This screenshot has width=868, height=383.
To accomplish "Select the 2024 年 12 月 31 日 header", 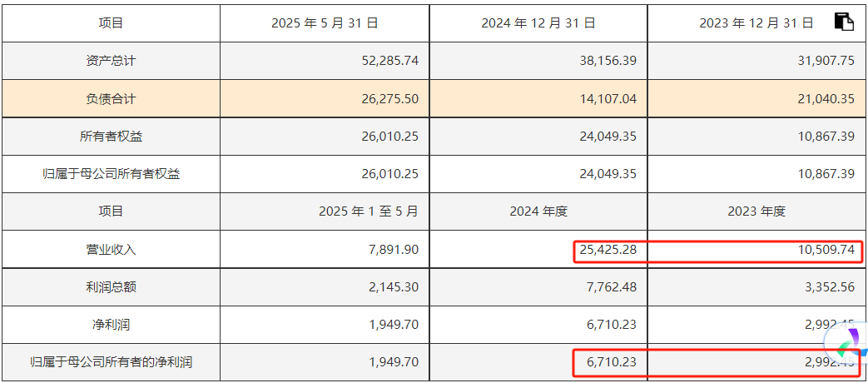I will tap(538, 23).
